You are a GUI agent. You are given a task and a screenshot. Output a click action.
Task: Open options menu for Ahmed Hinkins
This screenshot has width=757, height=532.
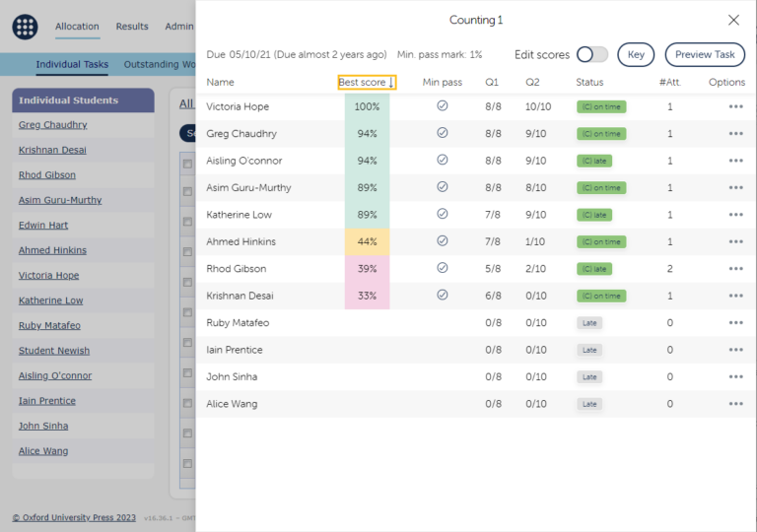[x=735, y=241]
